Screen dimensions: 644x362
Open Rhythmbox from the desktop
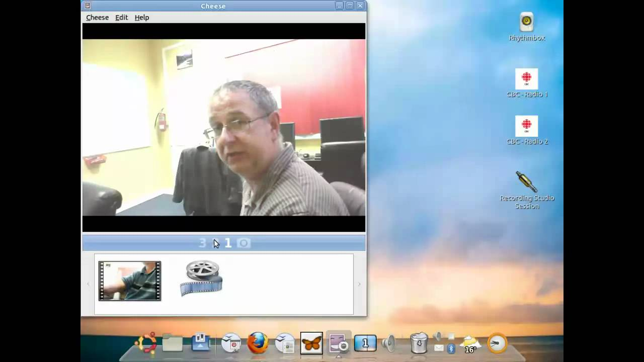tap(526, 21)
